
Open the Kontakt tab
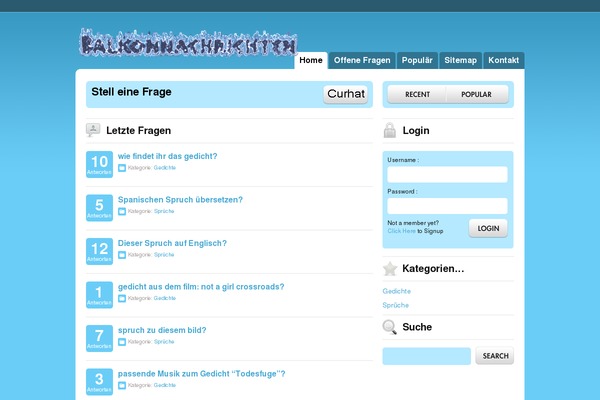(504, 60)
